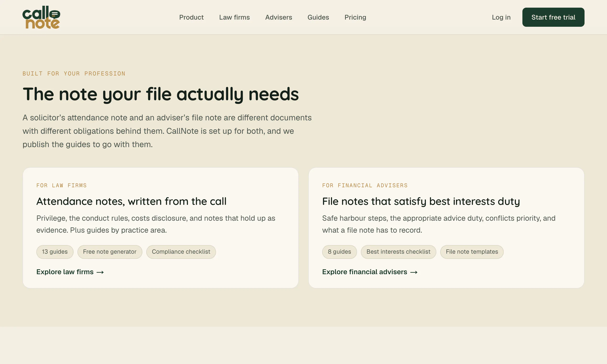This screenshot has height=364, width=607.
Task: Select the 13 guides tag
Action: 55,252
